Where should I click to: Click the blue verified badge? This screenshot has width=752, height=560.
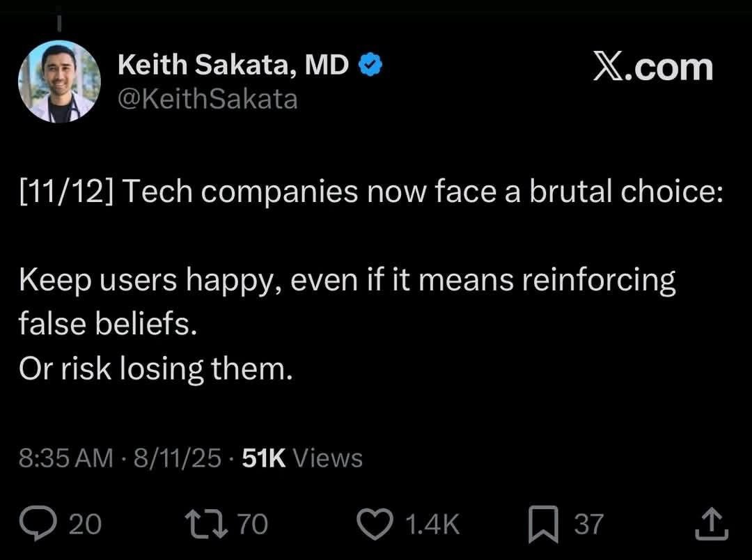pos(370,65)
